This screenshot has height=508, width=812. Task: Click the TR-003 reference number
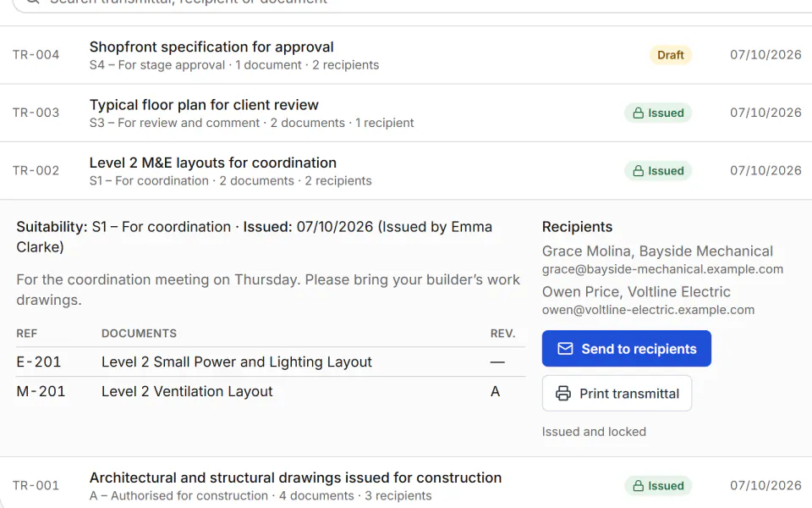(36, 113)
